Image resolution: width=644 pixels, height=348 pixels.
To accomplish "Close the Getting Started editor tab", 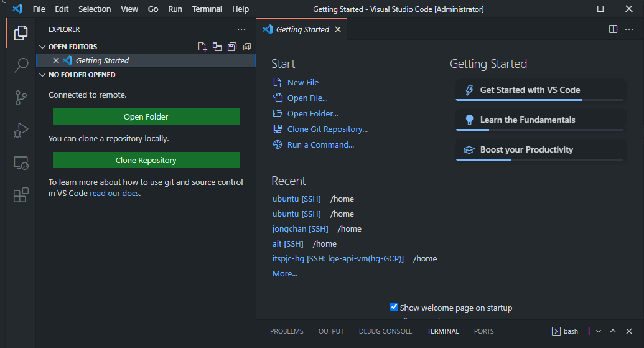I will (338, 29).
